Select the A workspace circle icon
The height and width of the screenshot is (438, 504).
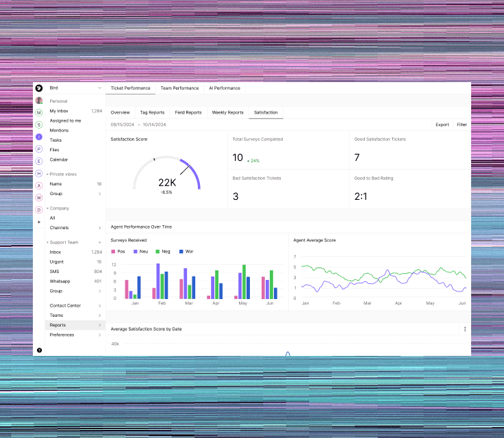[x=39, y=185]
